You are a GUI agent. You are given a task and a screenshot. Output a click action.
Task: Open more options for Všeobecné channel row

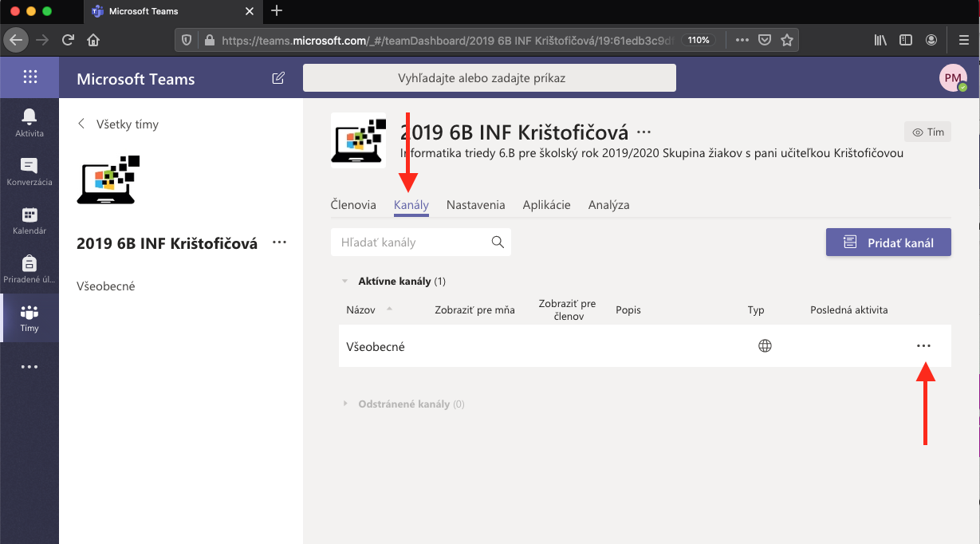tap(923, 346)
